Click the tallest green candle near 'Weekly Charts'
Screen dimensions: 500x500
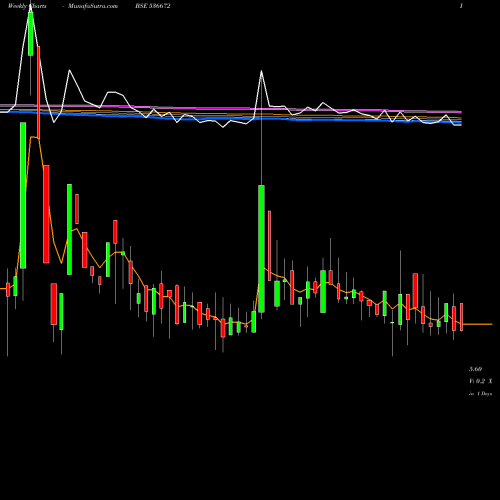[x=23, y=195]
